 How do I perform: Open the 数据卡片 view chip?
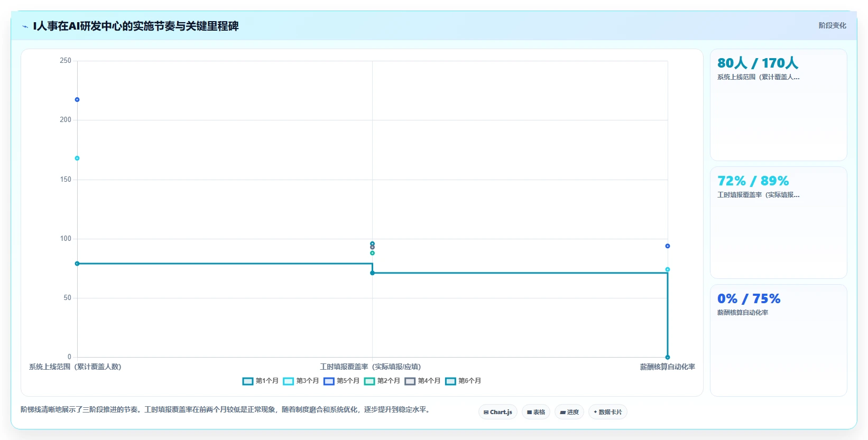point(608,412)
